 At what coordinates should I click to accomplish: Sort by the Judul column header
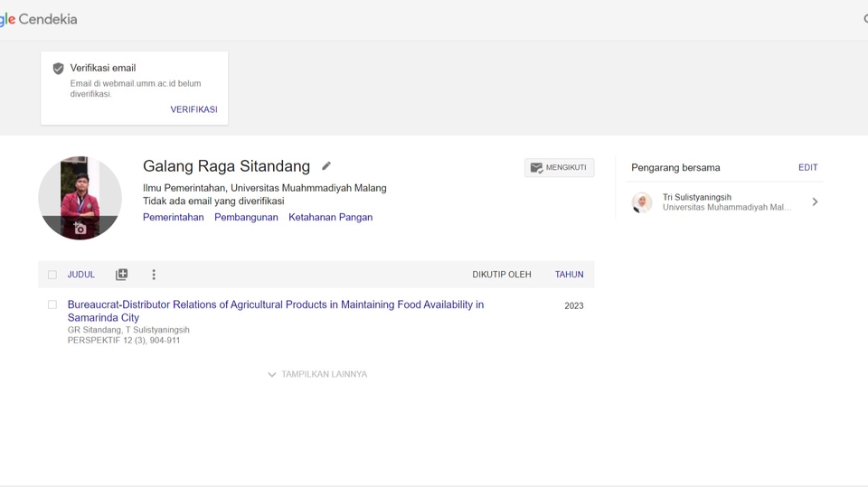(x=81, y=275)
